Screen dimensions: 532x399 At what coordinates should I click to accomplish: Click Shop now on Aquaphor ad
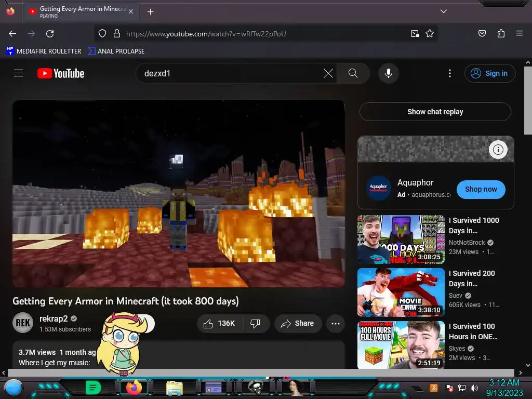coord(481,189)
